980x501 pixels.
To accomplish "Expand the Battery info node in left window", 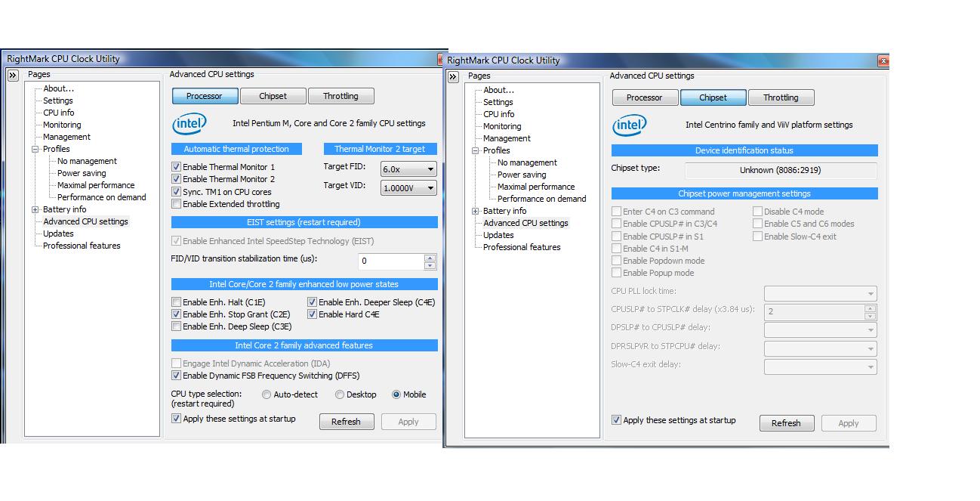I will pos(35,209).
